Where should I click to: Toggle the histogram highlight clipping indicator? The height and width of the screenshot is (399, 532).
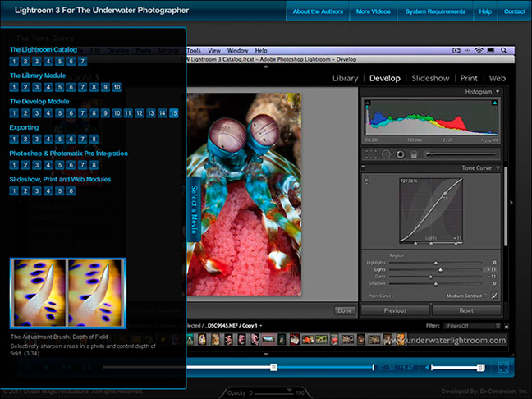(495, 103)
